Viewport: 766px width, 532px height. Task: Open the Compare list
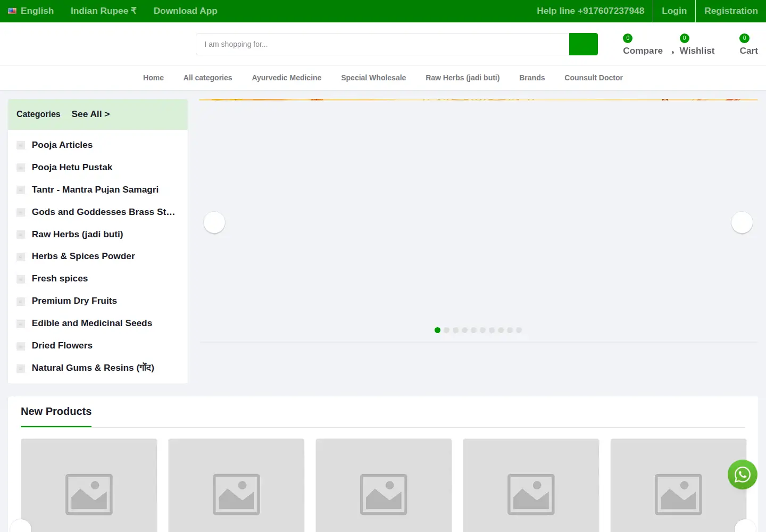(x=643, y=45)
